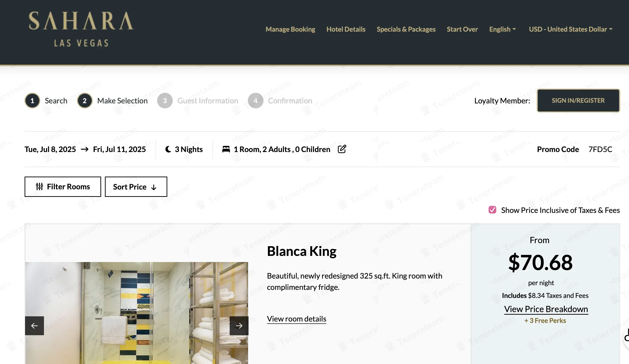Show previous Blanca King room photo

click(34, 326)
